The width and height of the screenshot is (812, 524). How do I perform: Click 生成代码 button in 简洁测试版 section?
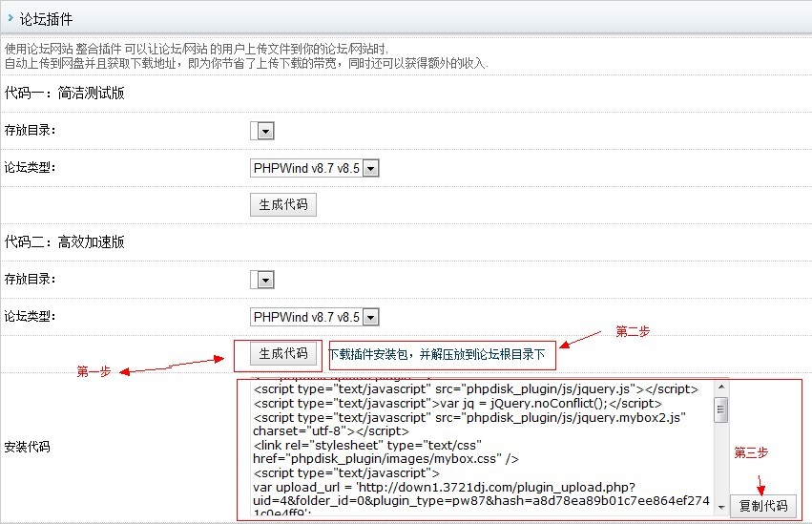pos(283,204)
